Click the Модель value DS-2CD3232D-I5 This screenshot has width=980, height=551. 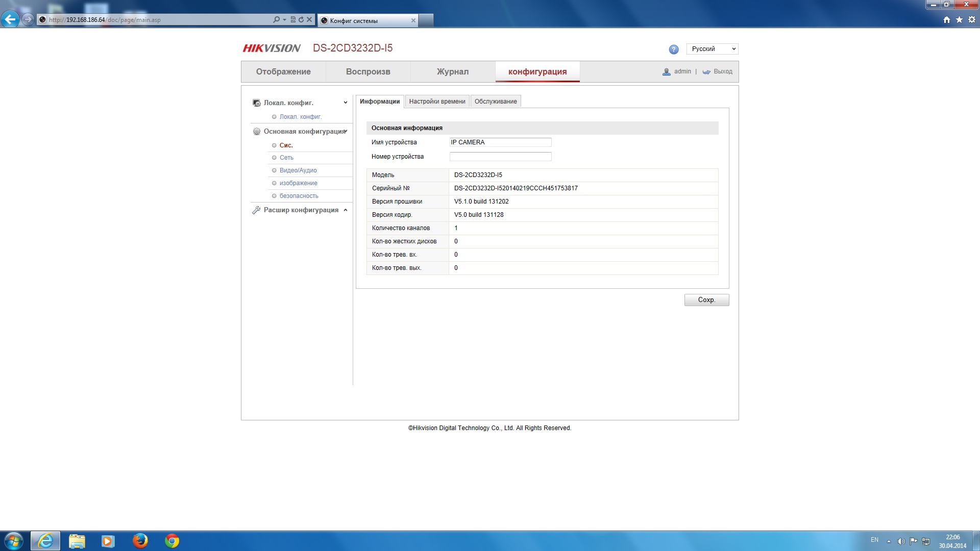click(478, 175)
